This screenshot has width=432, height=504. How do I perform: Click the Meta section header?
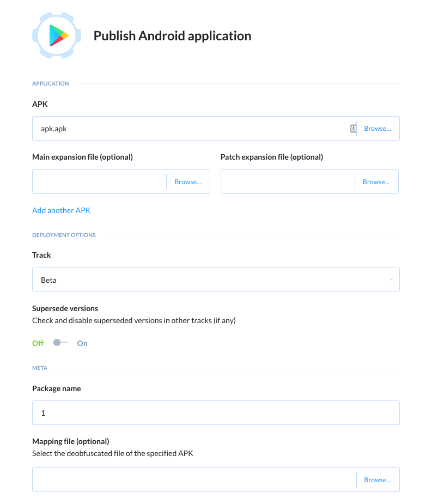coord(40,368)
